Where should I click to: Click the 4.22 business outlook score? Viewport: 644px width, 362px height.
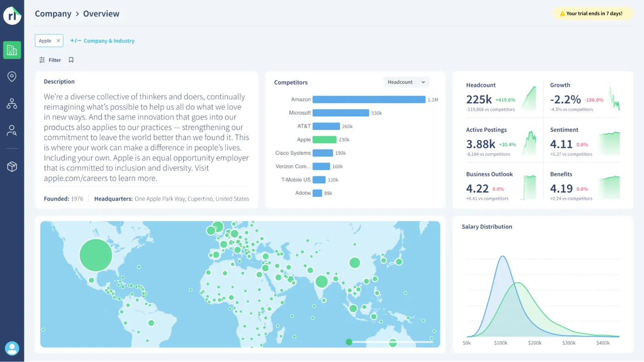[477, 188]
